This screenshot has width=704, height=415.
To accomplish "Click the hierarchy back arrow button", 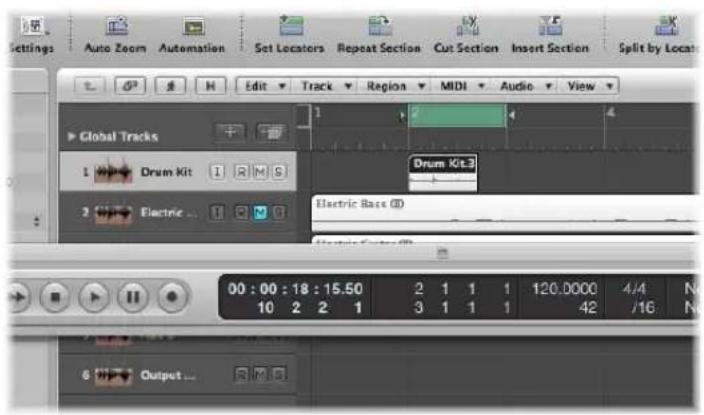I will point(90,86).
